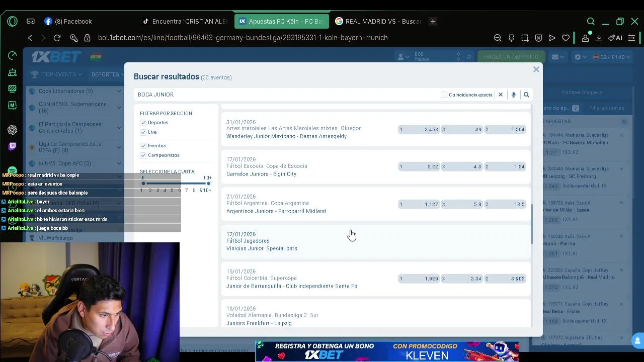
Task: Uncheck the Eventos filter
Action: coord(143,146)
